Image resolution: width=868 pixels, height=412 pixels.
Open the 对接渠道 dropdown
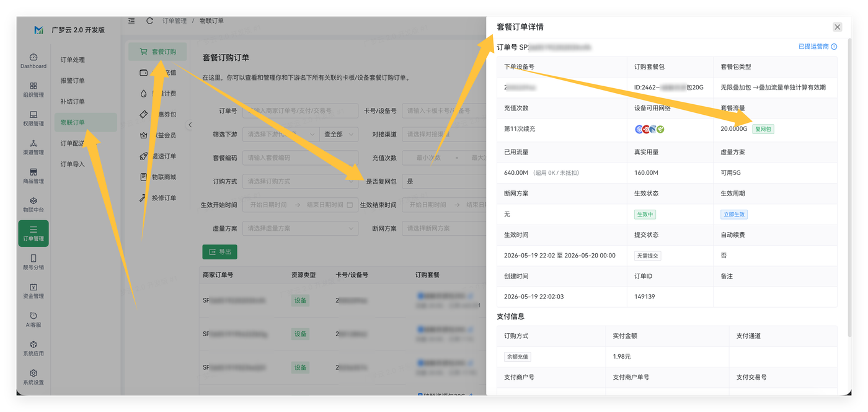444,134
